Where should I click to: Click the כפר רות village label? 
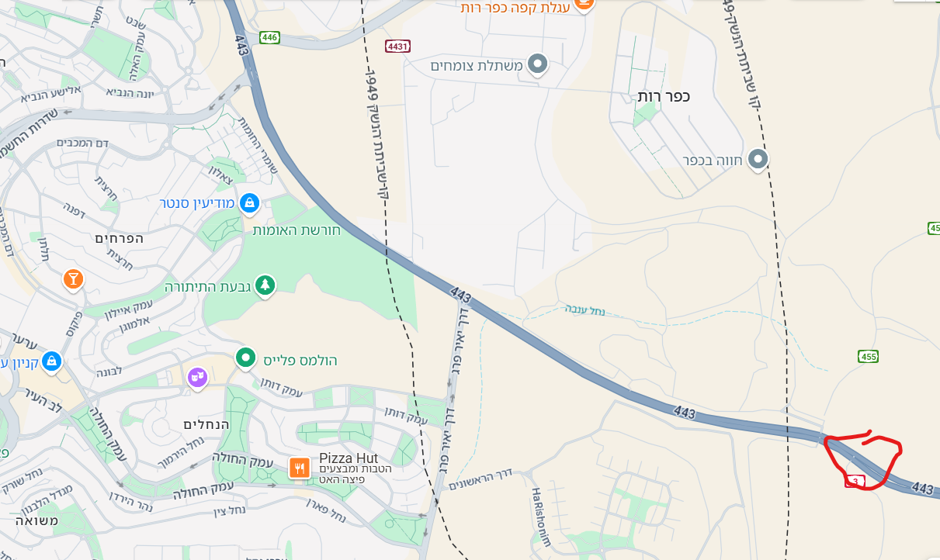pyautogui.click(x=664, y=96)
